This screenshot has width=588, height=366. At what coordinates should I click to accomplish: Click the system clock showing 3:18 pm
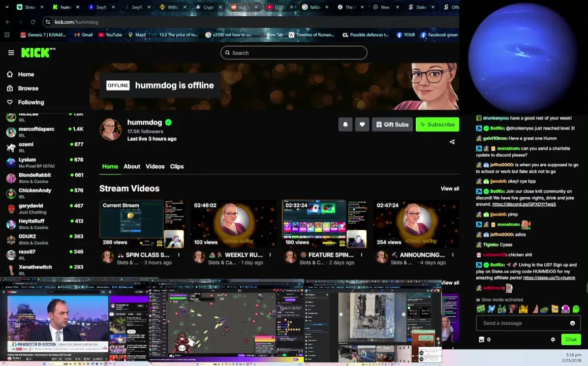click(573, 355)
